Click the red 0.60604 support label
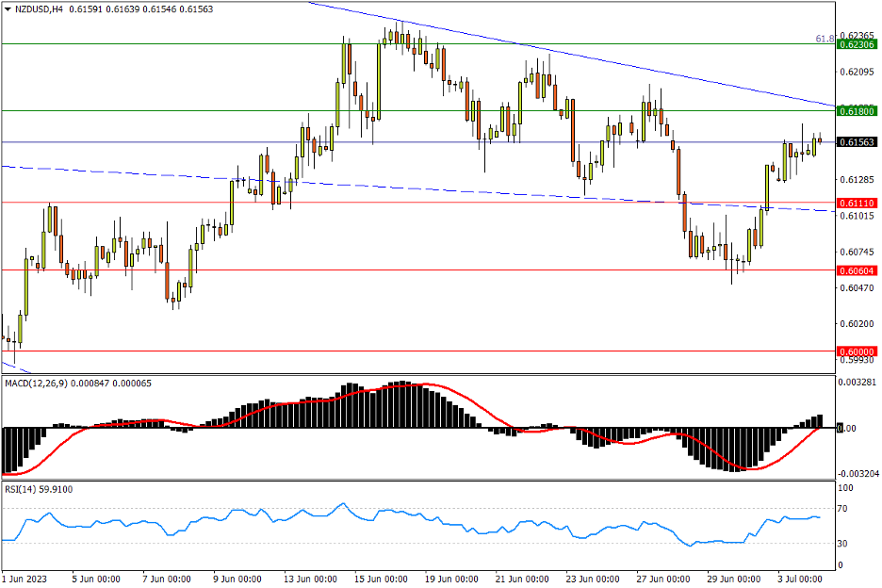Image resolution: width=882 pixels, height=588 pixels. click(x=857, y=270)
